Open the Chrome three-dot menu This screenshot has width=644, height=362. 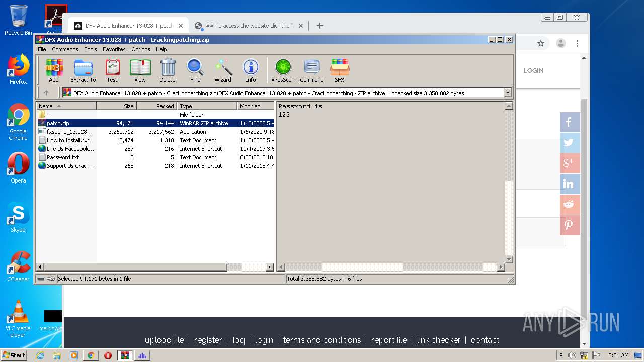(x=577, y=44)
